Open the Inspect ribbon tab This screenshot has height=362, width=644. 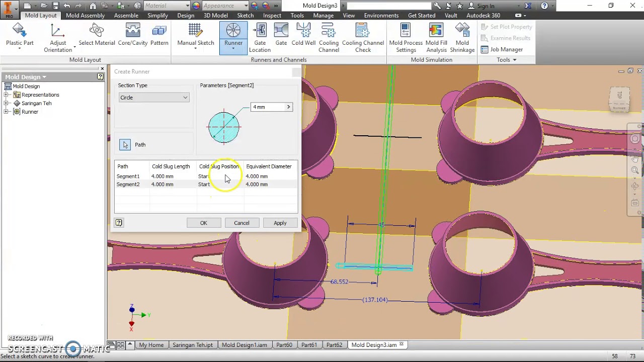[x=272, y=16]
